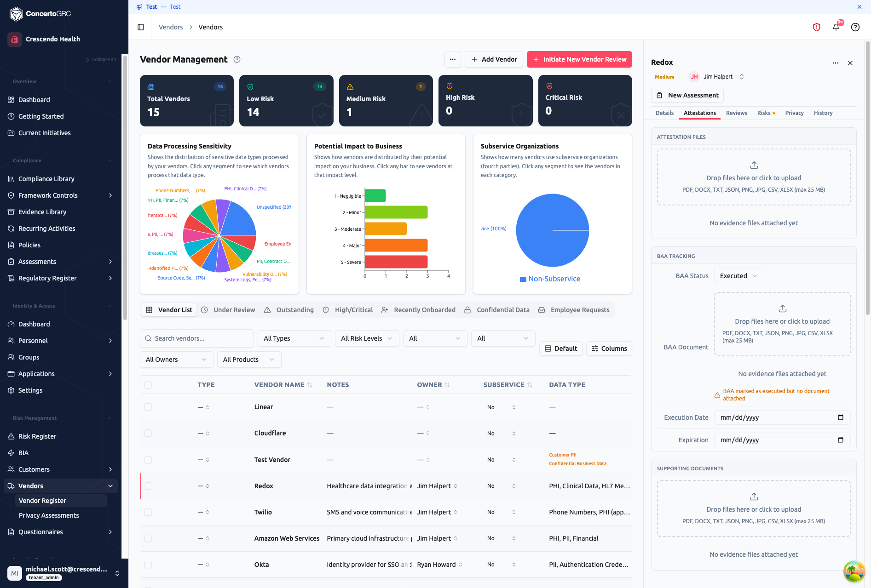Open the All Products filter dropdown
Viewport: 871px width, 588px height.
249,360
